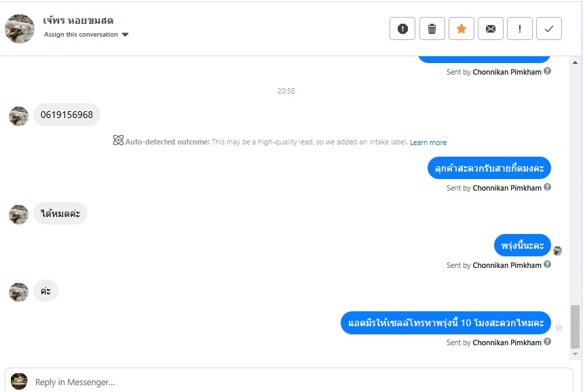Mark conversation done with checkmark button

(549, 28)
